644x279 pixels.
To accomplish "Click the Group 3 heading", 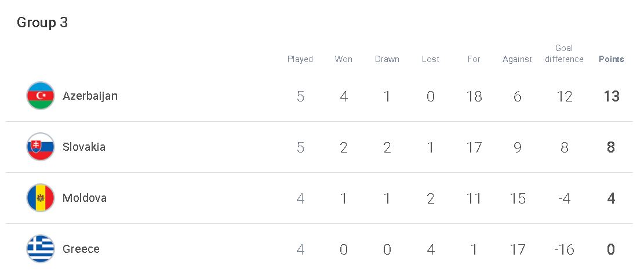I will [x=42, y=23].
